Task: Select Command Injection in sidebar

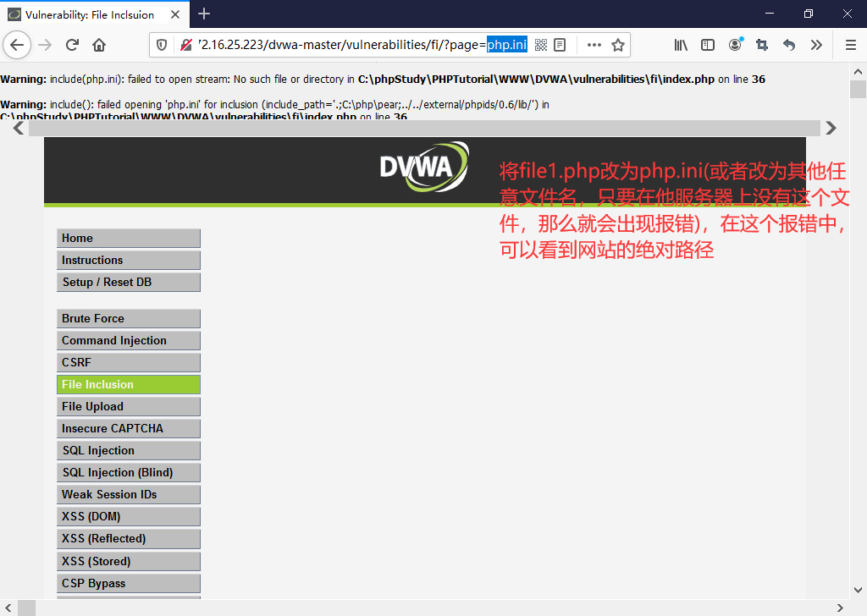Action: coord(129,341)
